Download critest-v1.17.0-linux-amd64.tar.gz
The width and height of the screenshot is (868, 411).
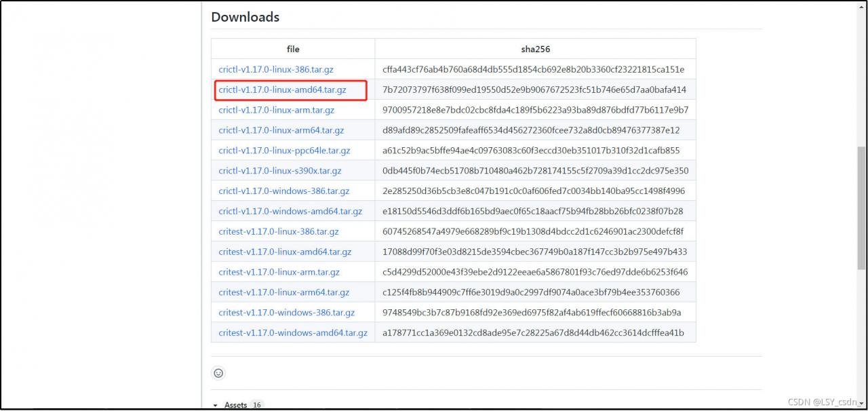pyautogui.click(x=285, y=252)
